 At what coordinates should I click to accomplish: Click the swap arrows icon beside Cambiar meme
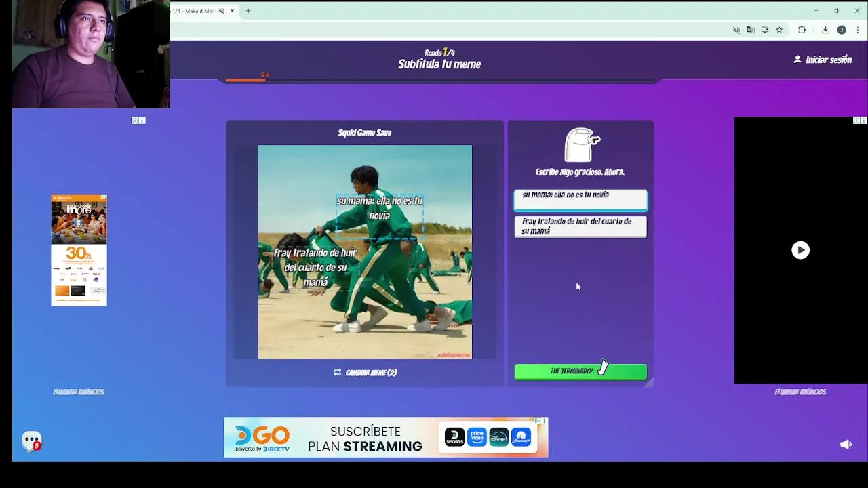click(x=337, y=373)
